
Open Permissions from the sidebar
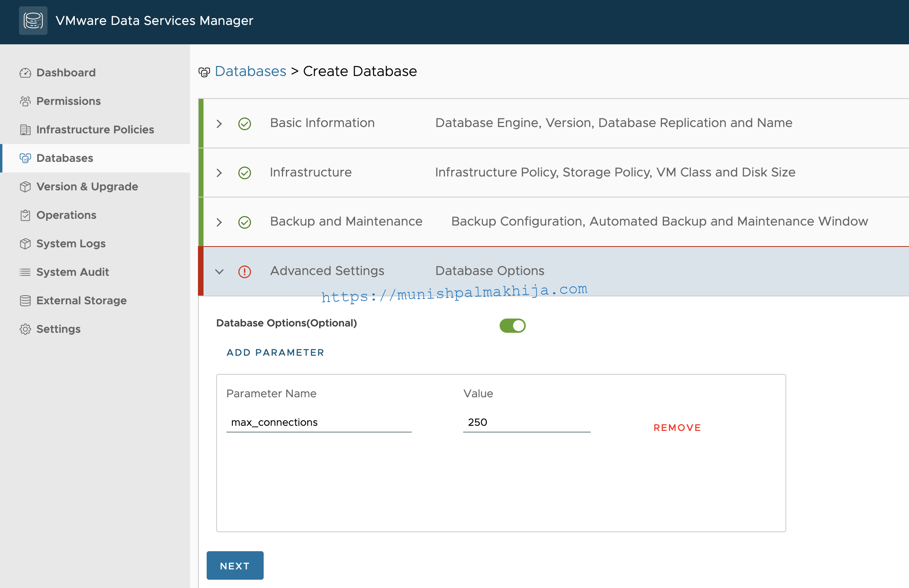click(95, 101)
